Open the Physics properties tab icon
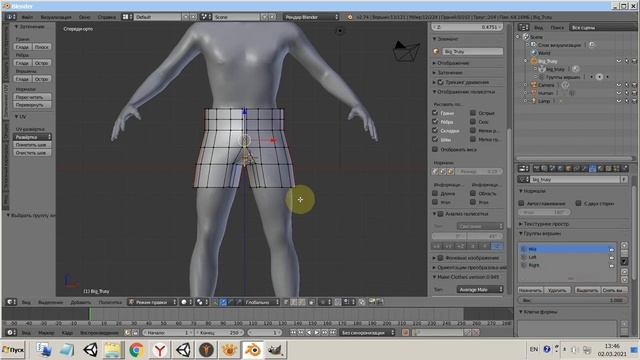The width and height of the screenshot is (640, 360). 625,168
